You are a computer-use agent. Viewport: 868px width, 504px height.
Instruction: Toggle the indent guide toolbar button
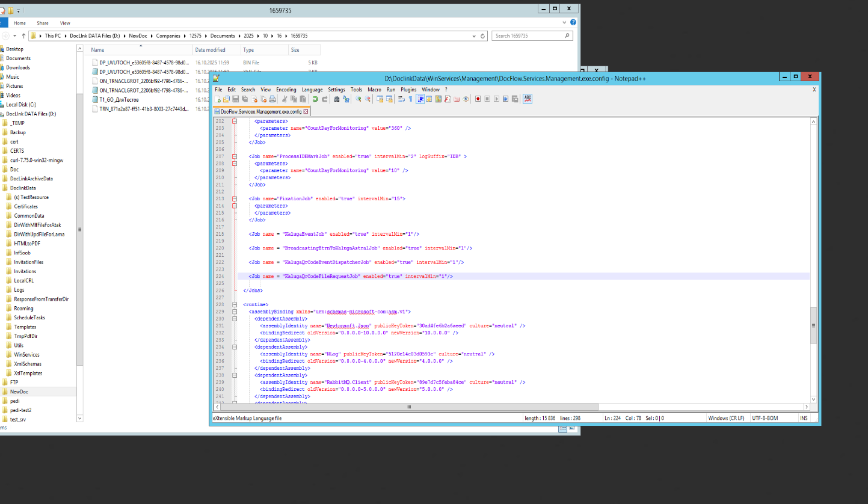[x=420, y=99]
